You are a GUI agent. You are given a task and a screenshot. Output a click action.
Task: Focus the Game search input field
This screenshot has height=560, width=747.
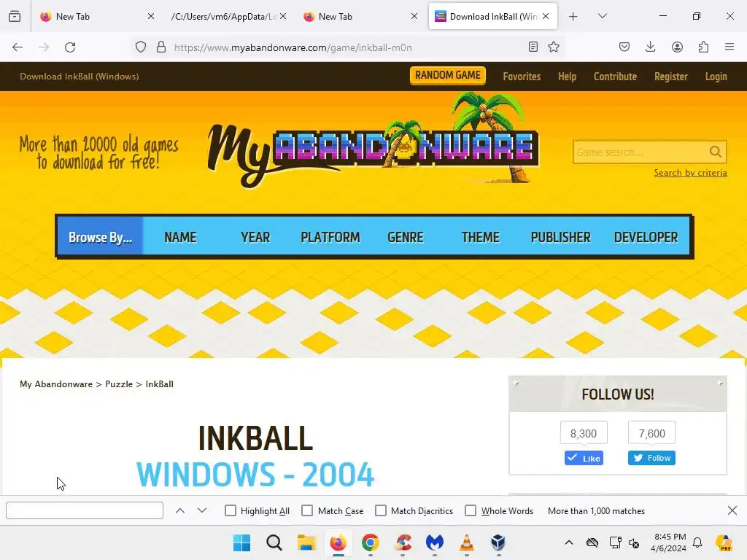pyautogui.click(x=640, y=152)
